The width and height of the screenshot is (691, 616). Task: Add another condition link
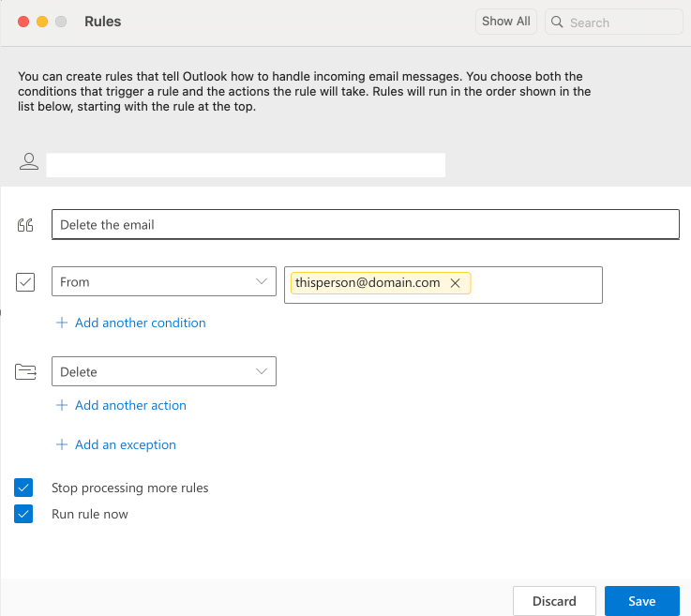(140, 323)
